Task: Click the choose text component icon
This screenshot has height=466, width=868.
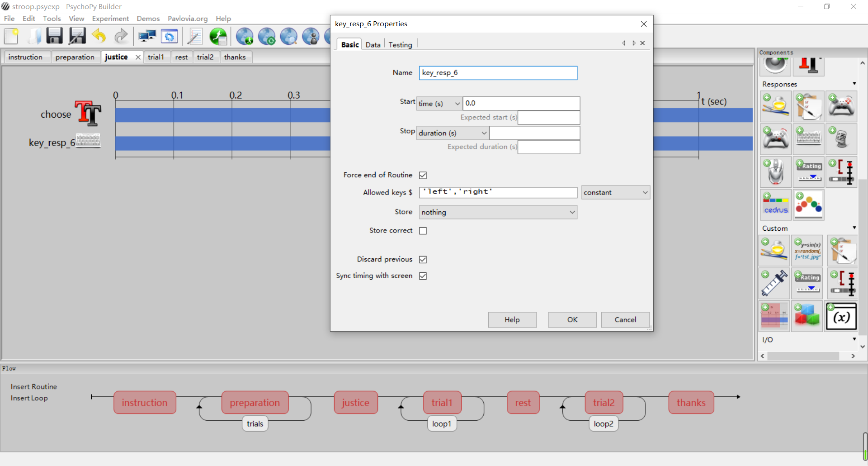Action: [x=88, y=113]
